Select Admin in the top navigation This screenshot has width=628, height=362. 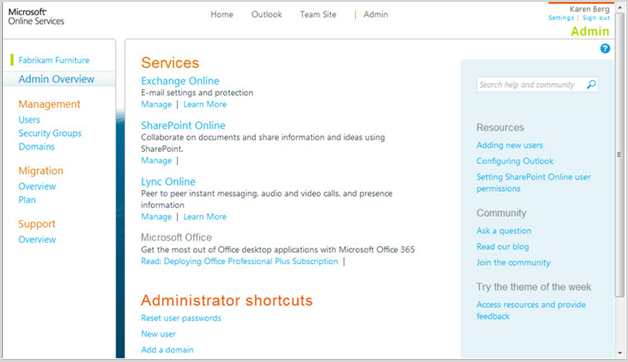376,14
